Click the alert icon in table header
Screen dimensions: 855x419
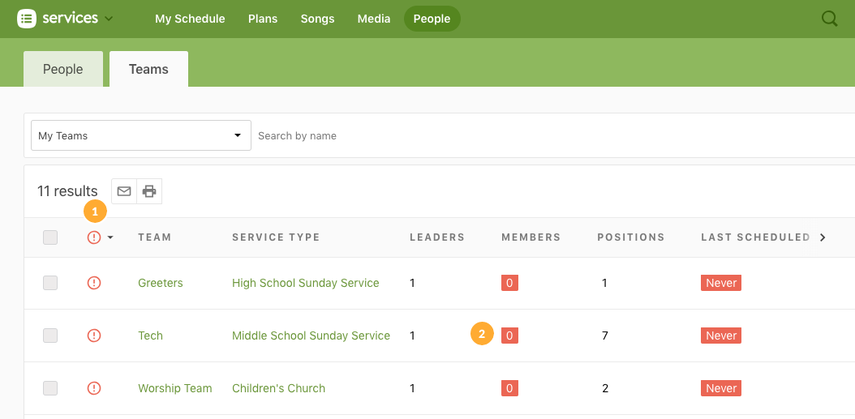pos(94,237)
